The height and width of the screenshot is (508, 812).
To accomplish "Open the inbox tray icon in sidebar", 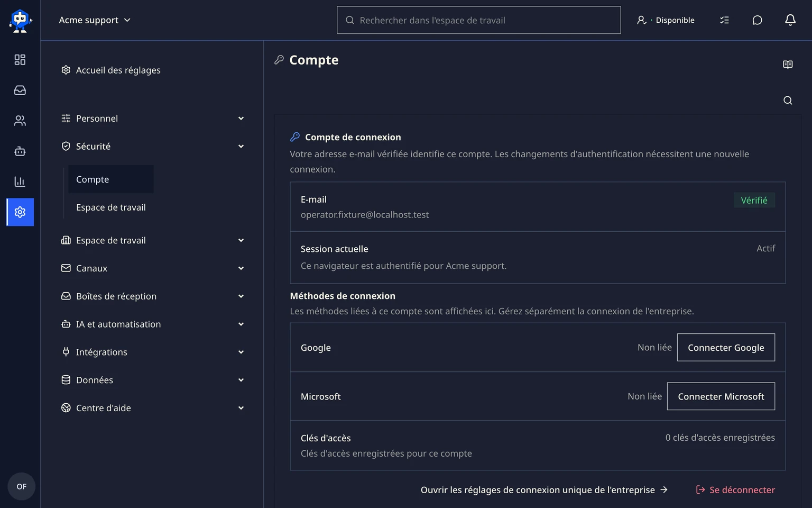I will click(x=20, y=90).
